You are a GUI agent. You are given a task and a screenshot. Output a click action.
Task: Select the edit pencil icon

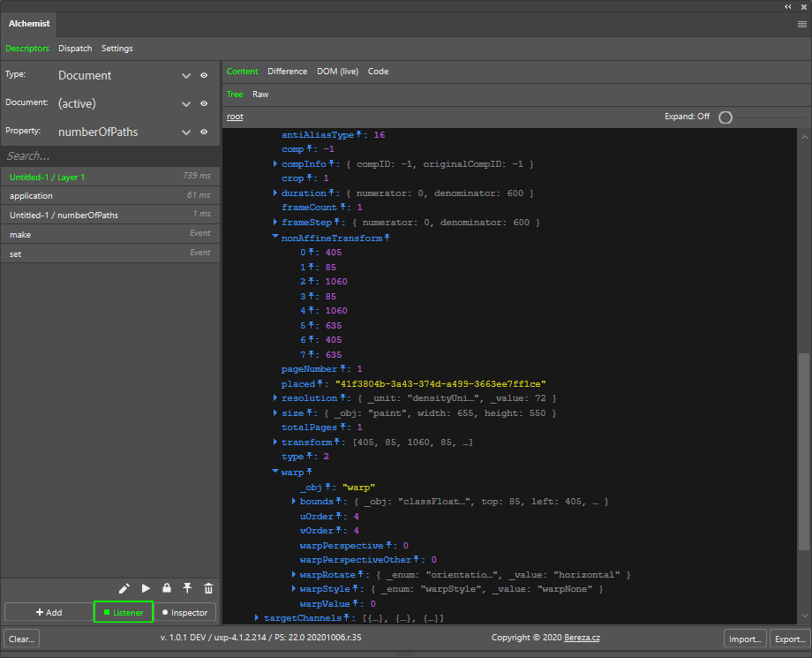[124, 587]
